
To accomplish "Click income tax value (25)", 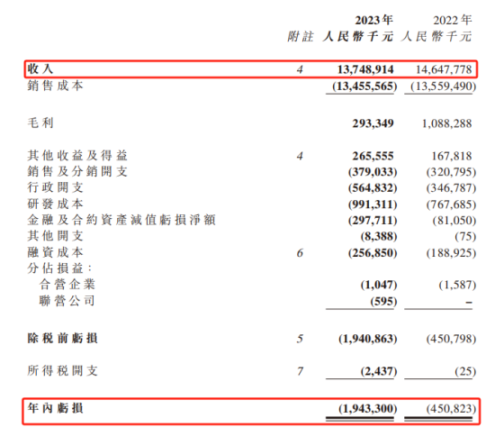I will [465, 372].
